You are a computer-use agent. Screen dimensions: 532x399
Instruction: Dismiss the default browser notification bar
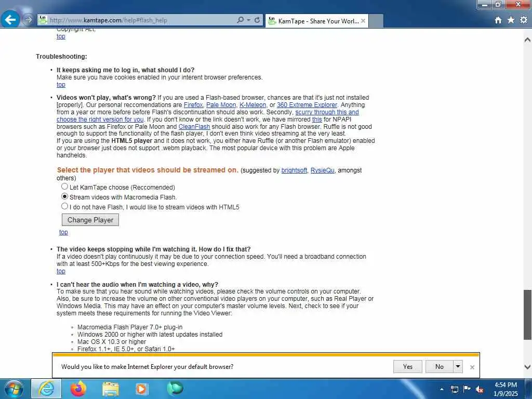pyautogui.click(x=472, y=367)
